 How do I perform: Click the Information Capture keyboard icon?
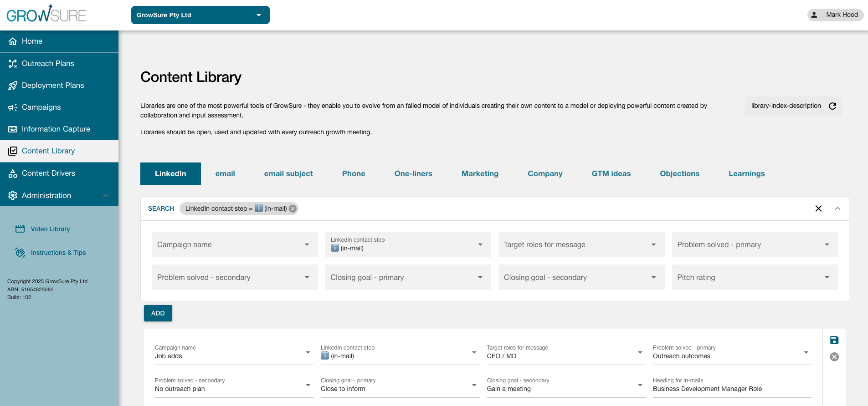point(13,129)
